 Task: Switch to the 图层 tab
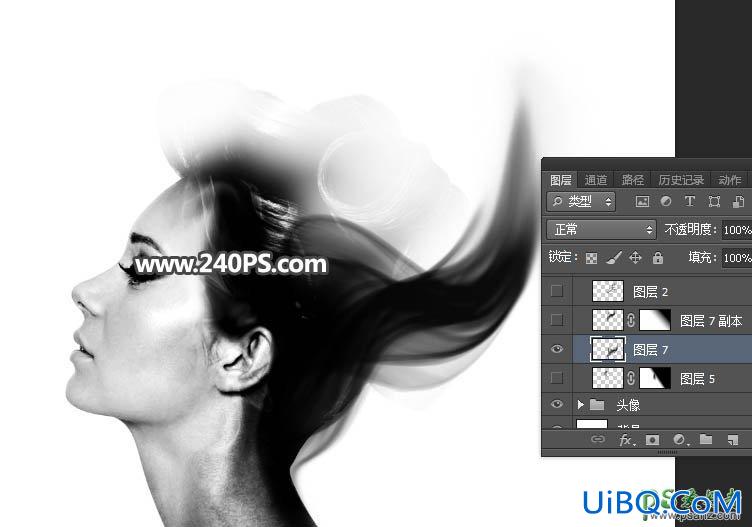[x=560, y=180]
